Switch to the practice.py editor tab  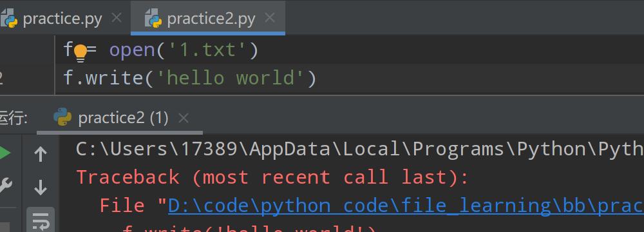click(62, 19)
